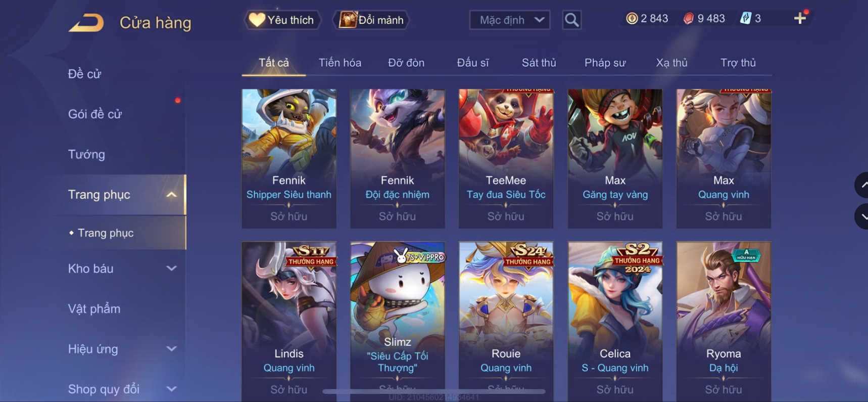
Task: Open search with the magnifier icon
Action: coord(571,20)
